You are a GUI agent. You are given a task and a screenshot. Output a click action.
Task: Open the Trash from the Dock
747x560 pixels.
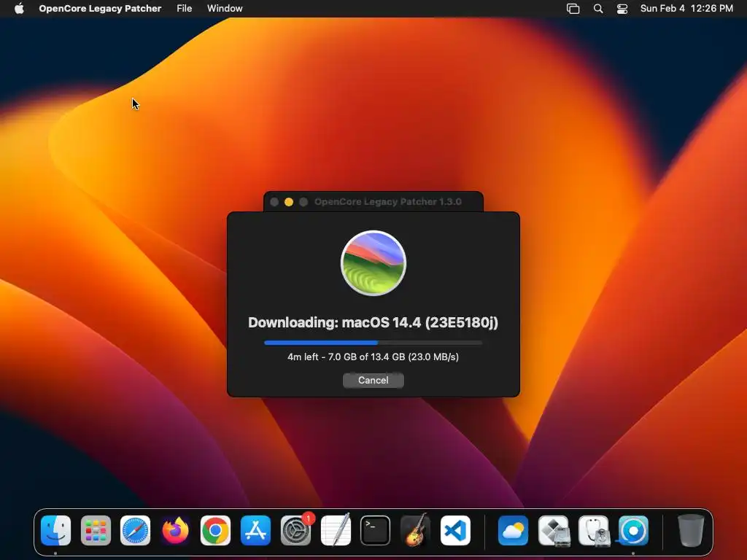[691, 531]
